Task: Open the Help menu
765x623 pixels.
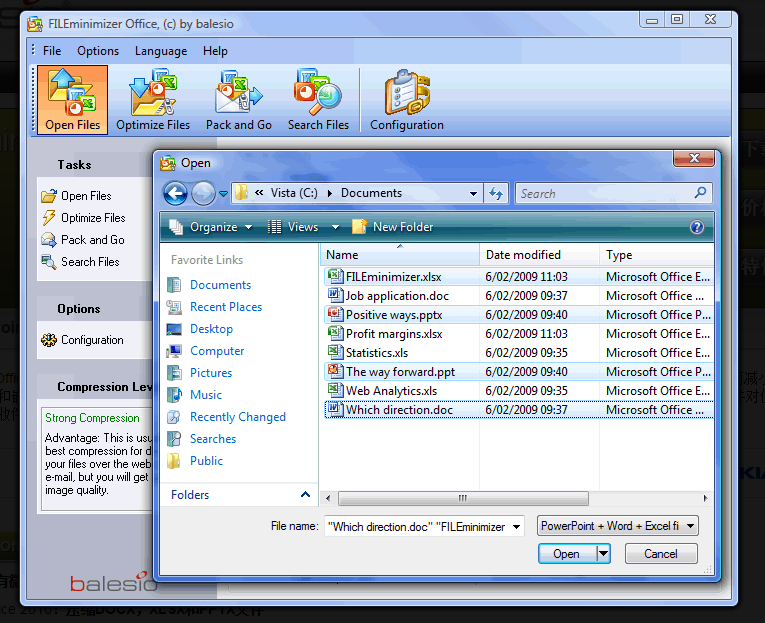Action: coord(215,51)
